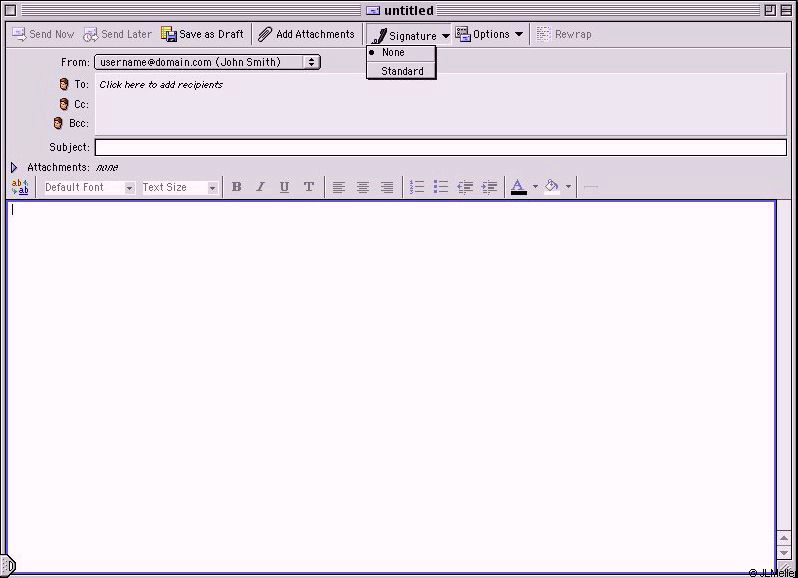Click inside the message body area

click(x=391, y=387)
